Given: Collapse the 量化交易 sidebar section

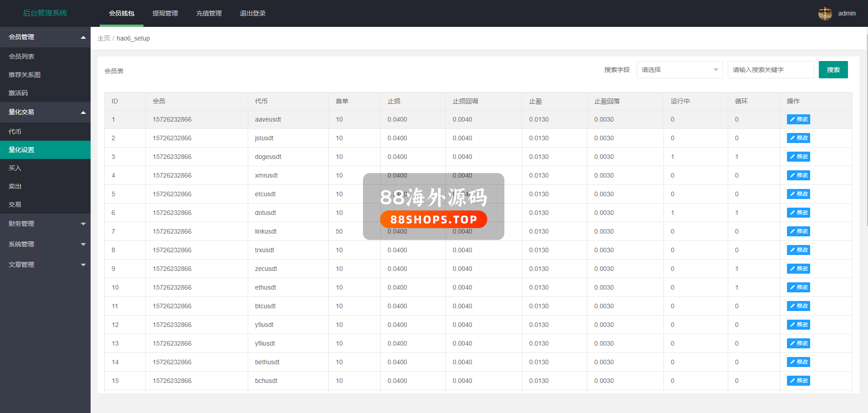Looking at the screenshot, I should pyautogui.click(x=45, y=112).
